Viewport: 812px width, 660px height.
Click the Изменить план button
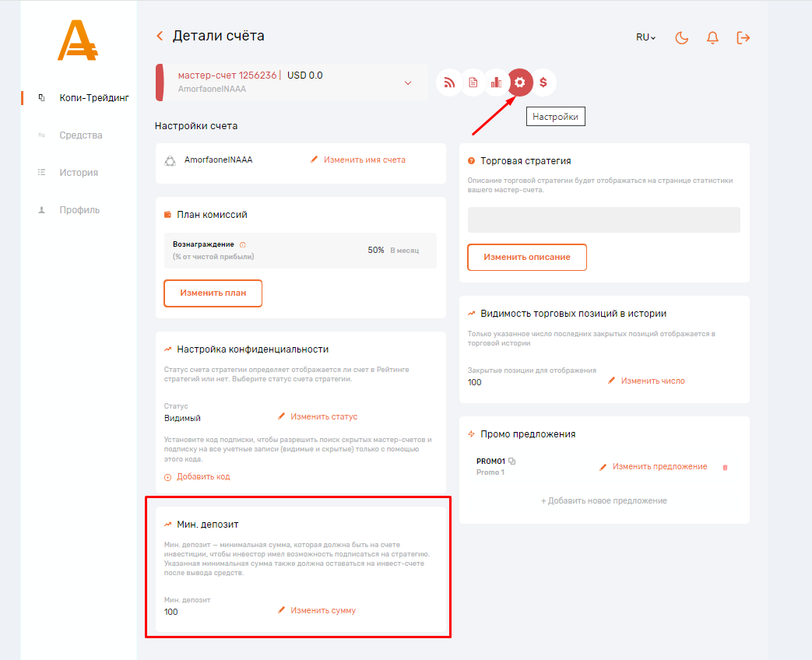pyautogui.click(x=213, y=293)
